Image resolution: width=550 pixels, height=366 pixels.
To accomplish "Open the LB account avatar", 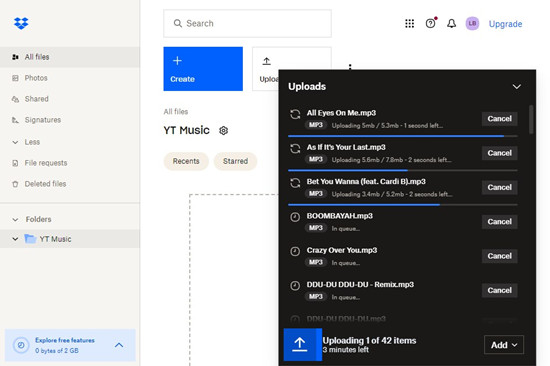I will point(472,24).
